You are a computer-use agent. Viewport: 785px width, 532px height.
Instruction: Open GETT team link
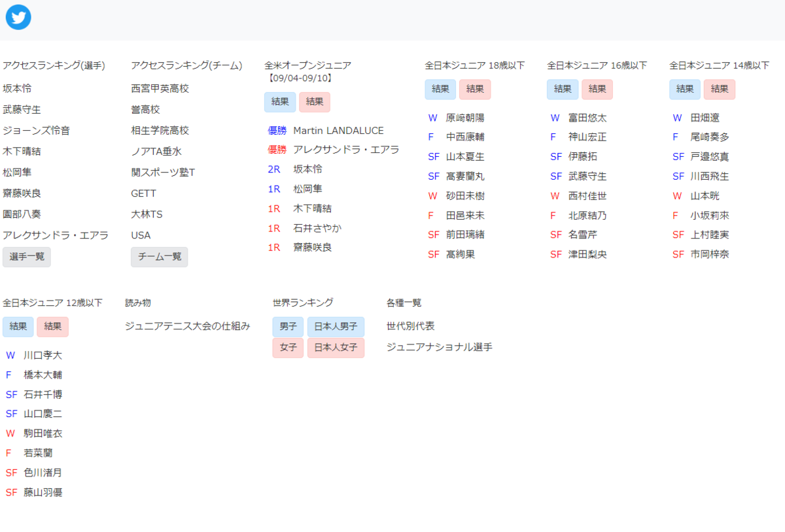pos(143,193)
